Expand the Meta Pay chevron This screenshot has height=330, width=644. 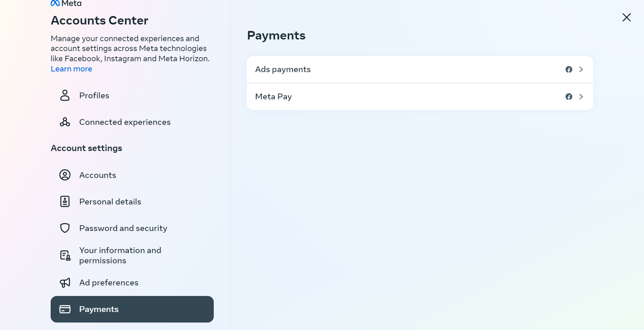tap(581, 97)
